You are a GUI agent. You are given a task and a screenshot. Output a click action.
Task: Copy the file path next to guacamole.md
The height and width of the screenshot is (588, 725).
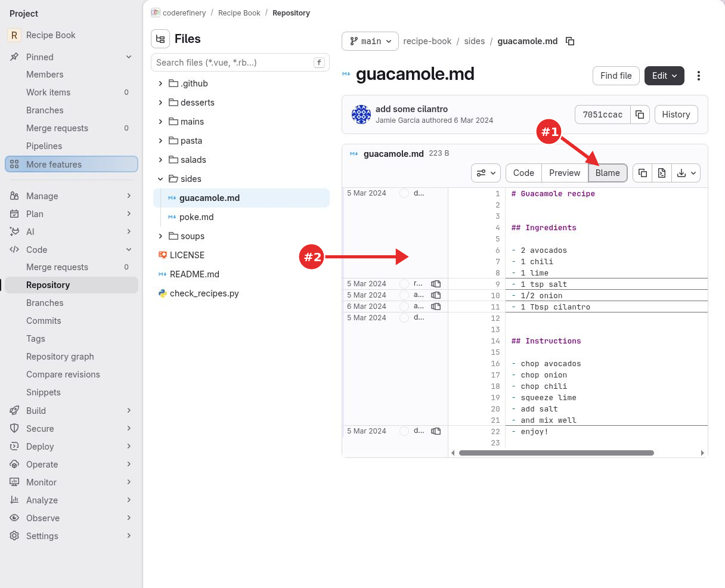click(570, 41)
